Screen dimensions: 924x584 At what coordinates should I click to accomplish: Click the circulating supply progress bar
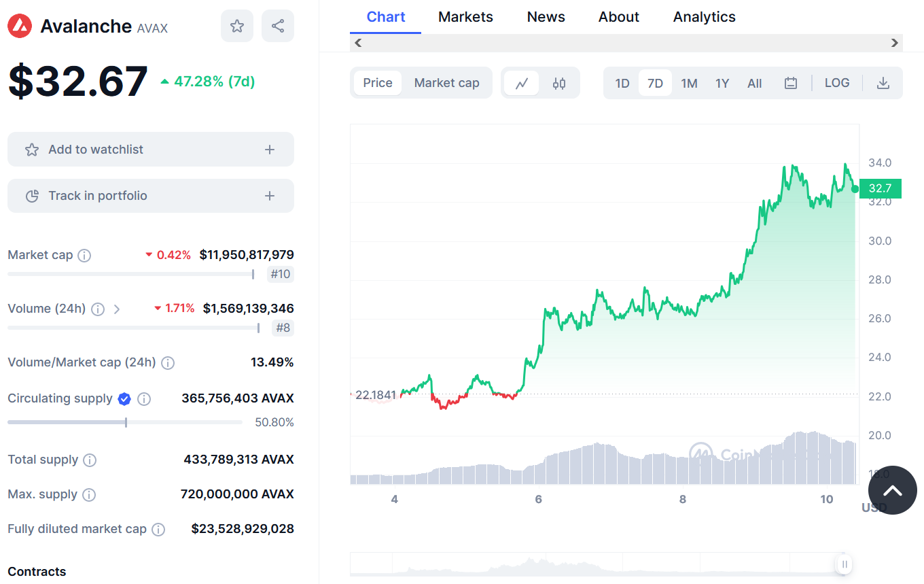[125, 422]
